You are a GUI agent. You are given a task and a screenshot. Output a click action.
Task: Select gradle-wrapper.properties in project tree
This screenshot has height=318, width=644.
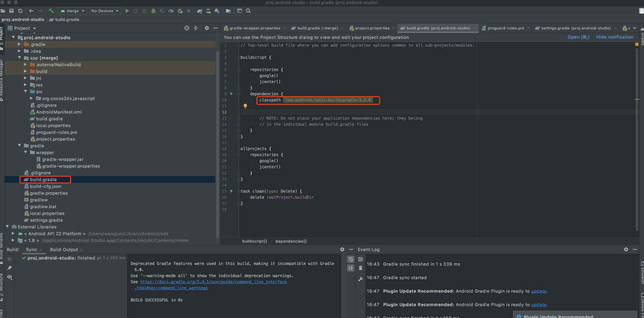click(71, 166)
